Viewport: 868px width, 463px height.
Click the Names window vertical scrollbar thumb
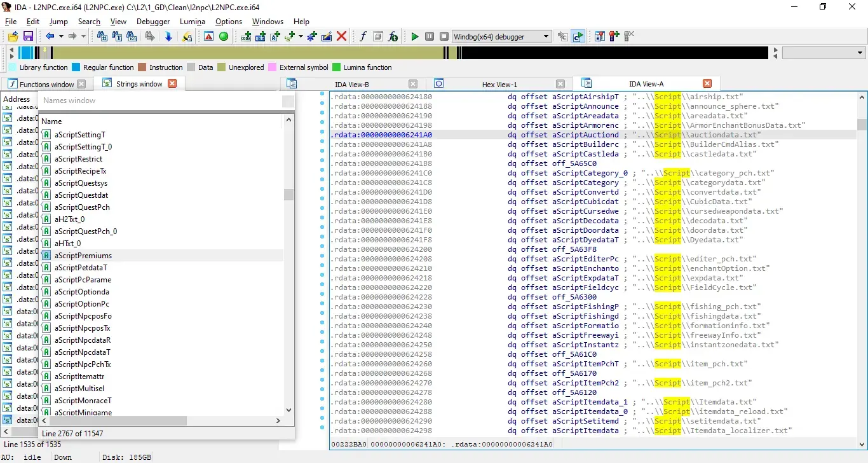289,195
